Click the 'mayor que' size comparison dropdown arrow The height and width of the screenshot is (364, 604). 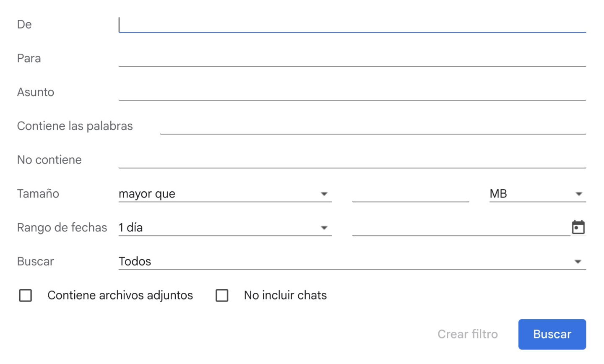click(x=324, y=194)
